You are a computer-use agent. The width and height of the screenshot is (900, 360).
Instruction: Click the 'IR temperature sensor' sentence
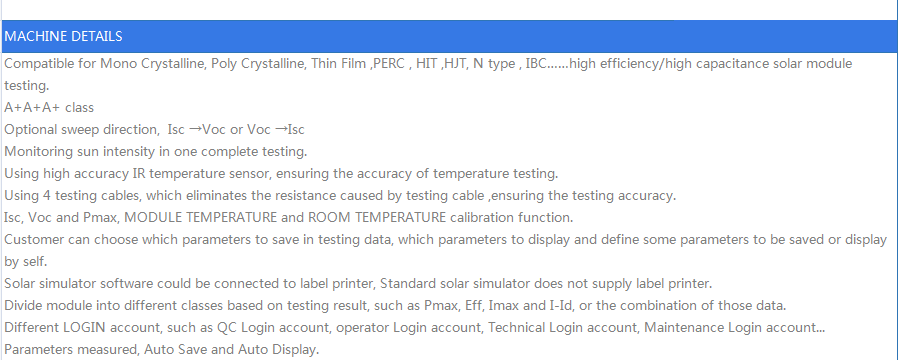click(x=281, y=173)
